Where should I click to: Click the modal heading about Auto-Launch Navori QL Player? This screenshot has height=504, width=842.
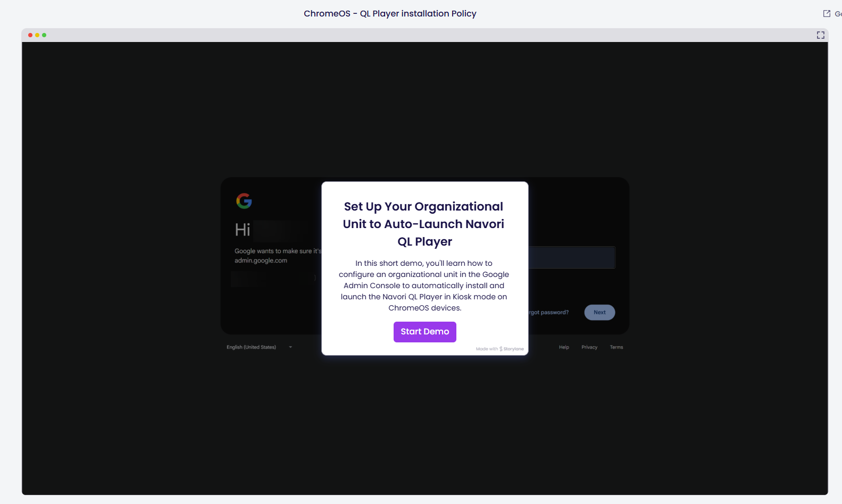[424, 224]
